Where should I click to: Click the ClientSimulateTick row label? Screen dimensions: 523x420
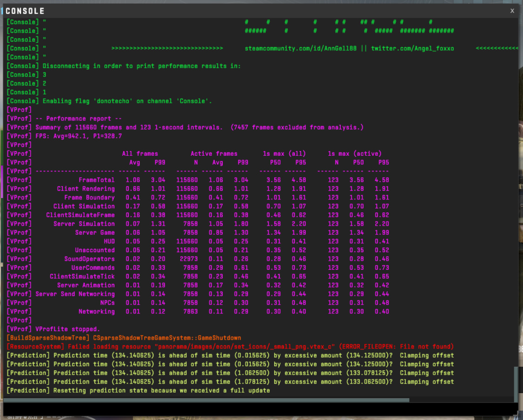82,276
